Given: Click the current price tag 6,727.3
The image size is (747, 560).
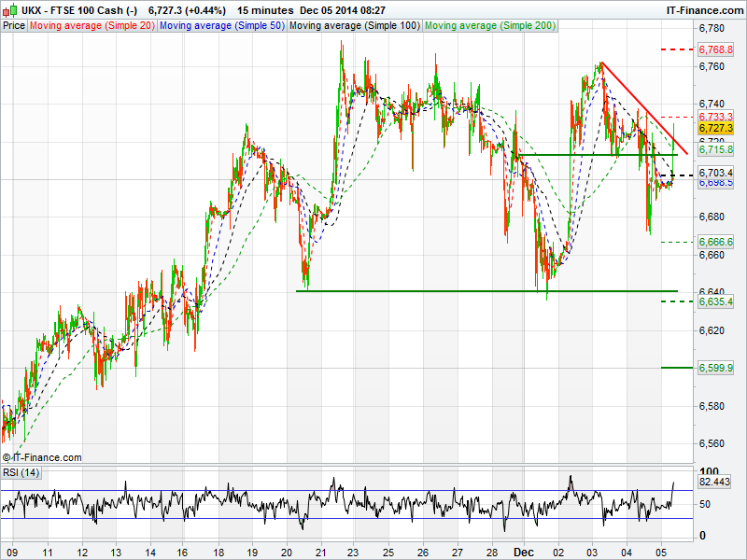Looking at the screenshot, I should (715, 127).
